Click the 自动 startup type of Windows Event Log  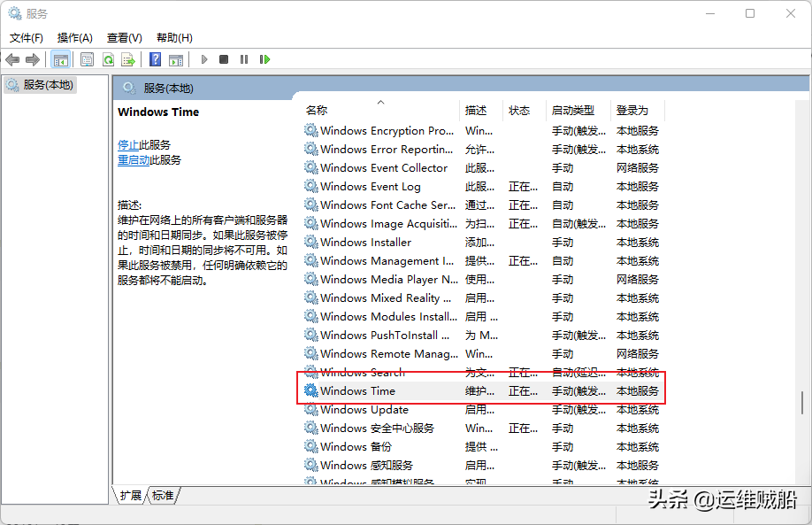point(563,187)
